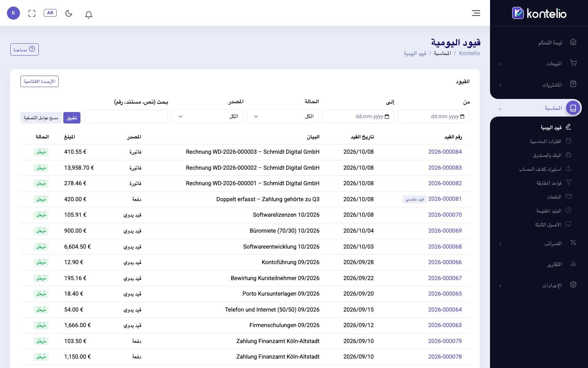This screenshot has height=368, width=588.
Task: Click the مساعدة help button
Action: pyautogui.click(x=24, y=49)
